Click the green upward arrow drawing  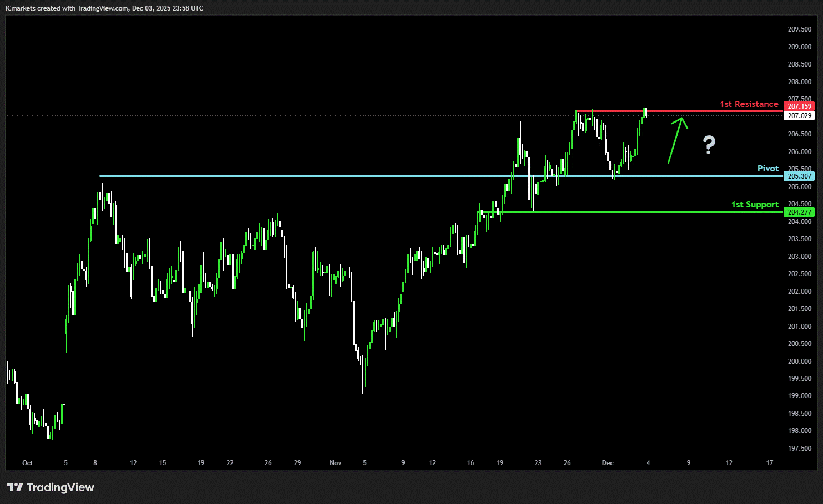point(677,140)
